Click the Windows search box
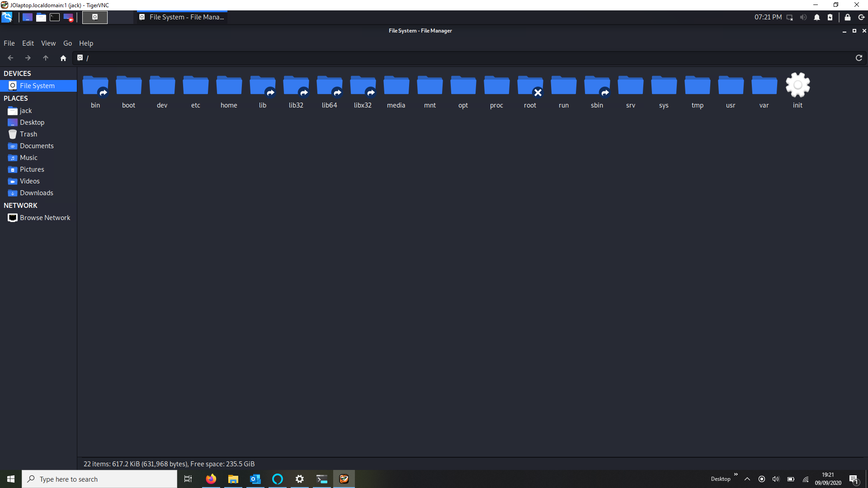868x488 pixels. (99, 479)
